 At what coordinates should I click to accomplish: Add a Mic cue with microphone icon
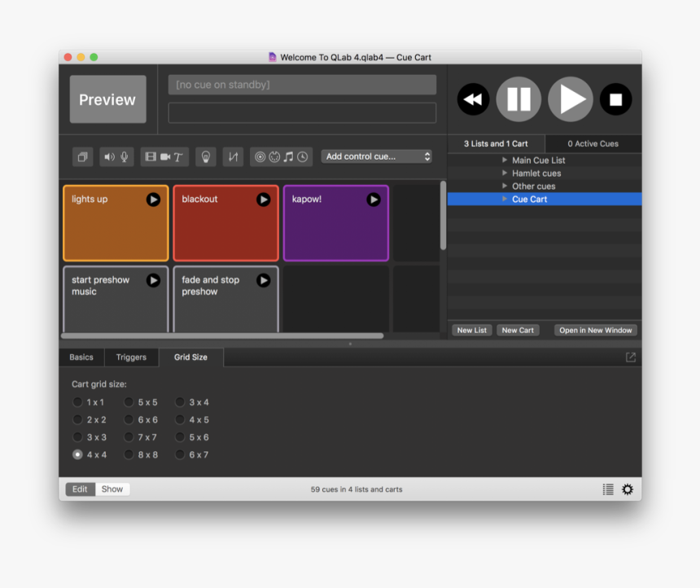click(125, 157)
